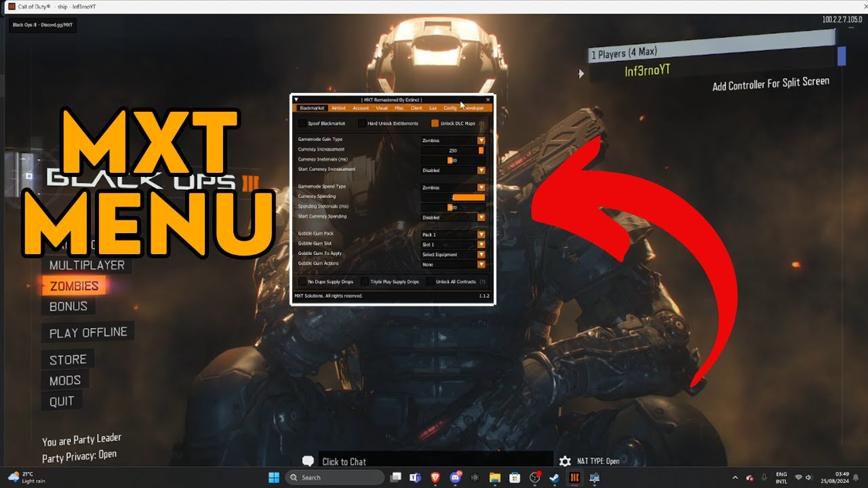Click the Spending Inetervals (ms) slider
868x488 pixels.
point(453,207)
